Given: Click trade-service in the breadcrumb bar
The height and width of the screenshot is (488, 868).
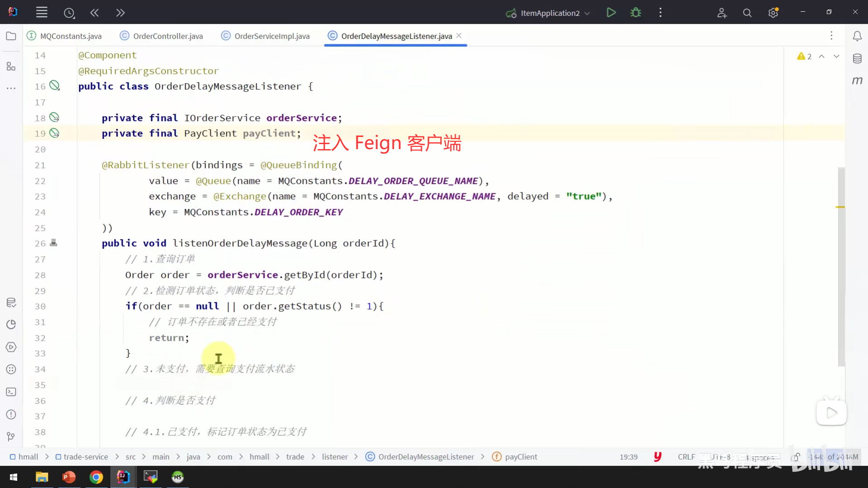Looking at the screenshot, I should [x=85, y=457].
